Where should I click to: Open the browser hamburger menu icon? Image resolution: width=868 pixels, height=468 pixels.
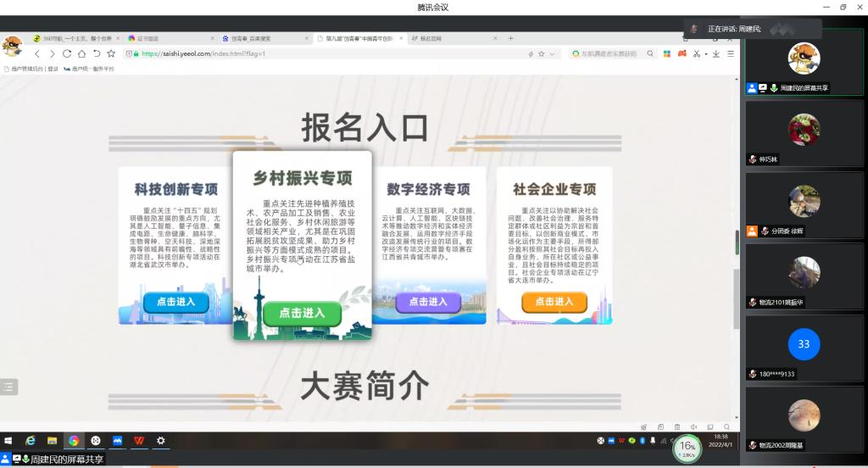(x=731, y=53)
